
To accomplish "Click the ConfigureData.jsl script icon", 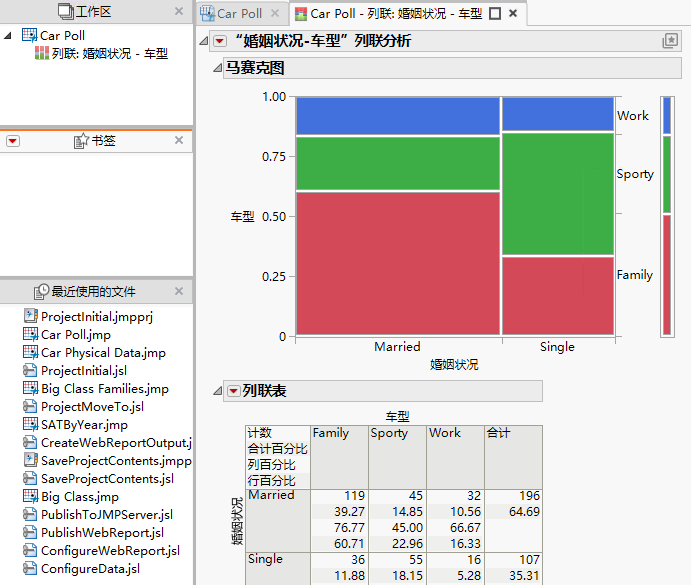I will click(x=30, y=568).
